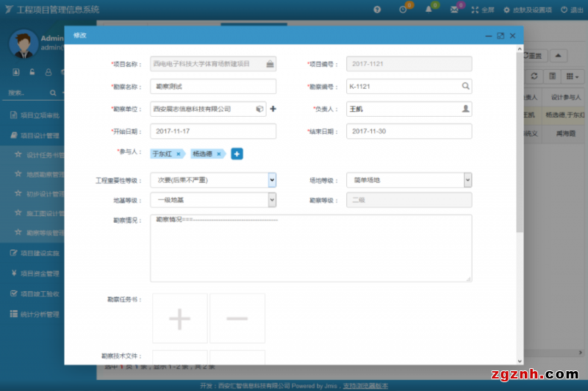Click plus icon beside 勘察单位 field

coord(273,109)
